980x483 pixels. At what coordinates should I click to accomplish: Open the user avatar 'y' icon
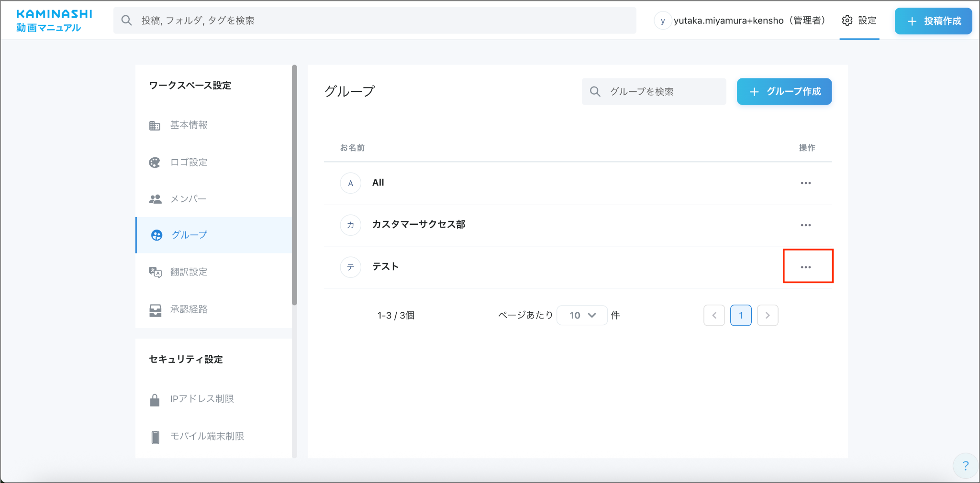663,21
